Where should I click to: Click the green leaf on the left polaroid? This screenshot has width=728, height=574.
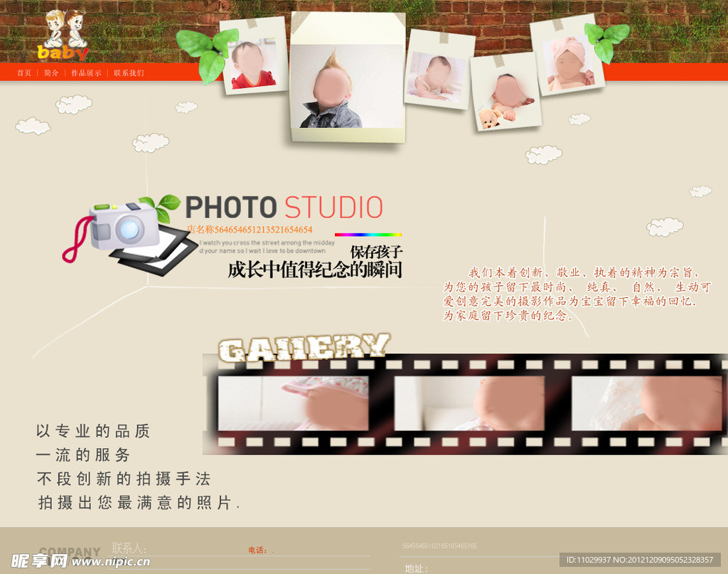tap(207, 54)
